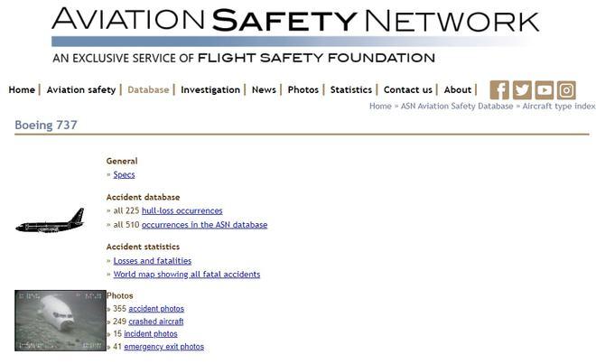Click the Boeing 737 silhouette image
596x364 pixels.
click(50, 221)
